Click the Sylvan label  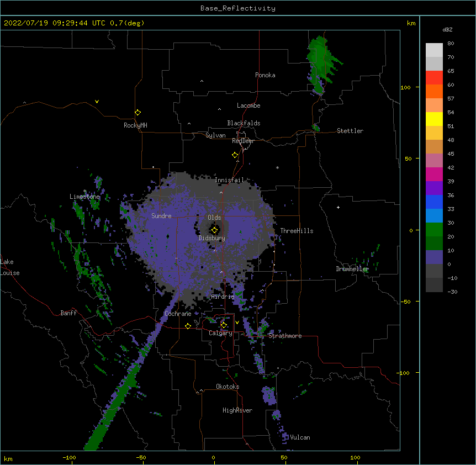215,135
